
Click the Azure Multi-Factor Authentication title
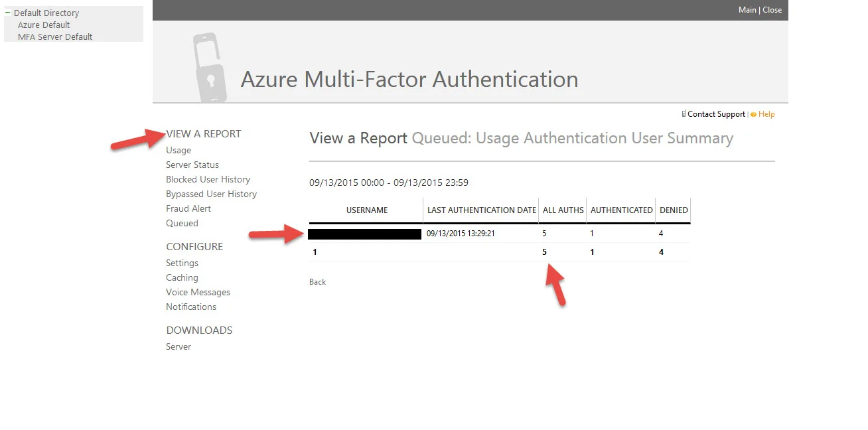409,80
